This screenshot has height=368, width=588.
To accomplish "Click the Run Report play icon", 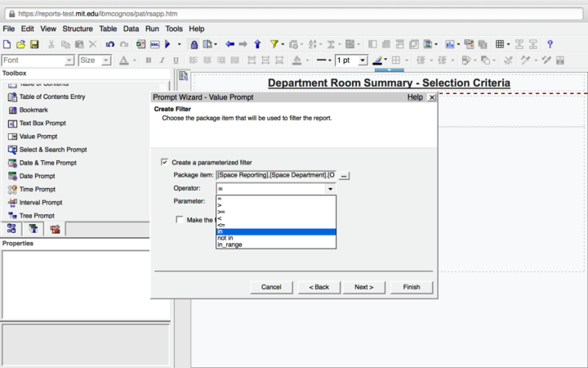I will (167, 44).
